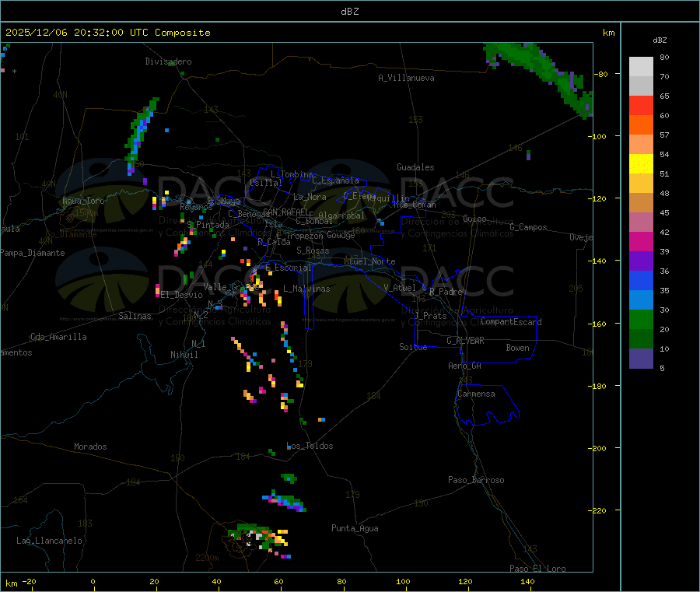Click the -80 tick on the vertical axis
The height and width of the screenshot is (592, 700).
601,74
